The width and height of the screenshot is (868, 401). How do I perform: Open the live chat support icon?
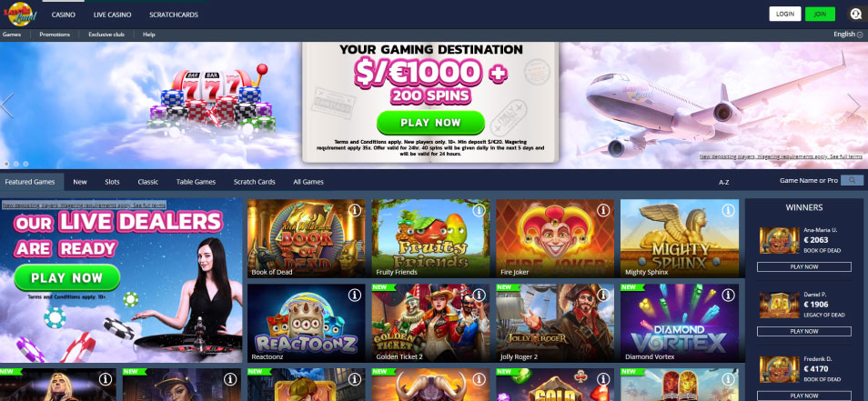click(856, 15)
